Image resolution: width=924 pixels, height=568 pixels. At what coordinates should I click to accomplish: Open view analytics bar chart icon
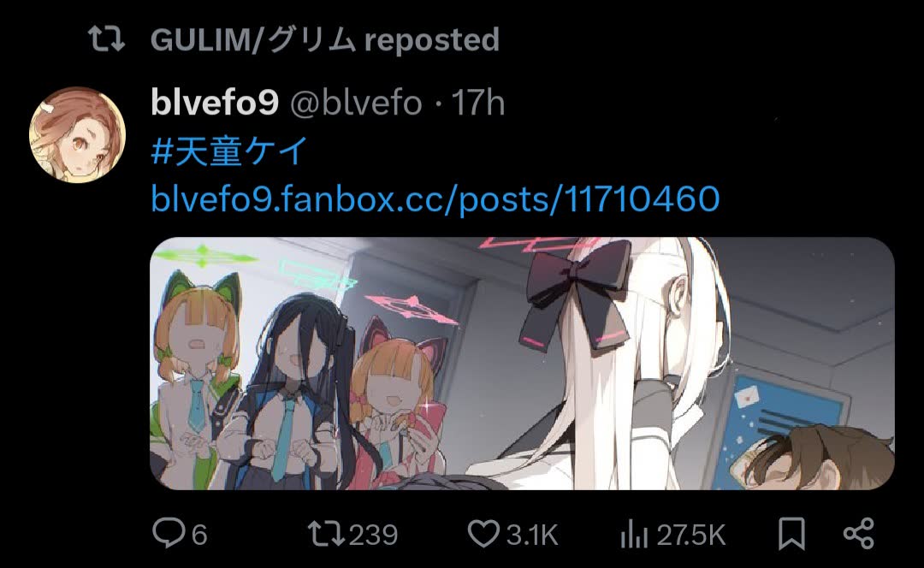point(634,534)
